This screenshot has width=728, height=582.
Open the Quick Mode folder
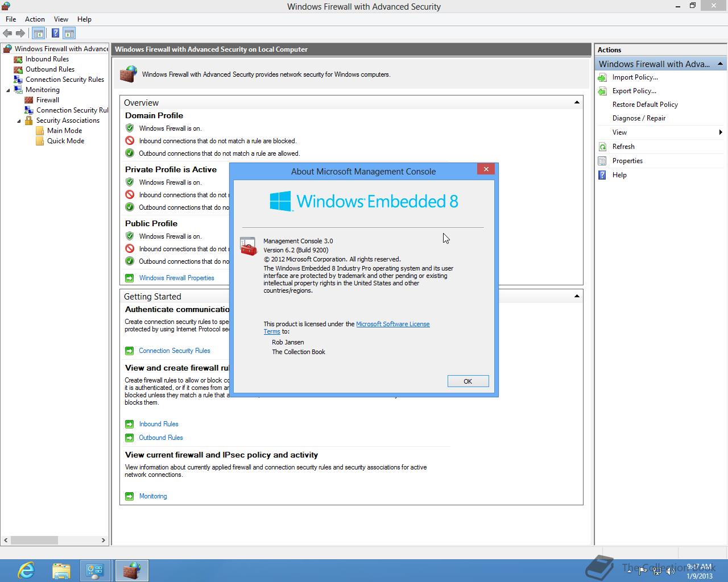pyautogui.click(x=65, y=141)
